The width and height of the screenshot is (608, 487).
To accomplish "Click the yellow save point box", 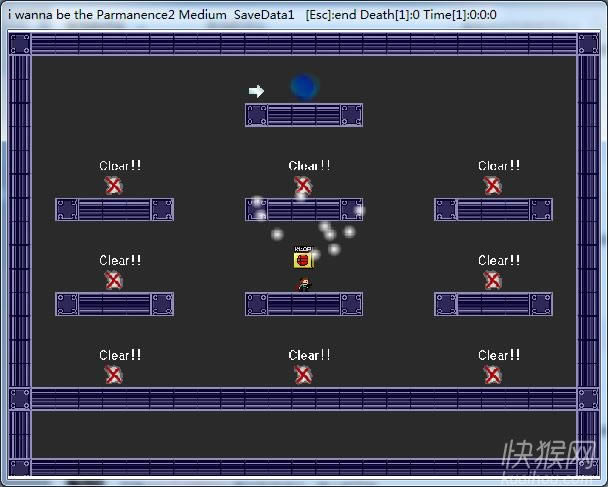I will [303, 260].
